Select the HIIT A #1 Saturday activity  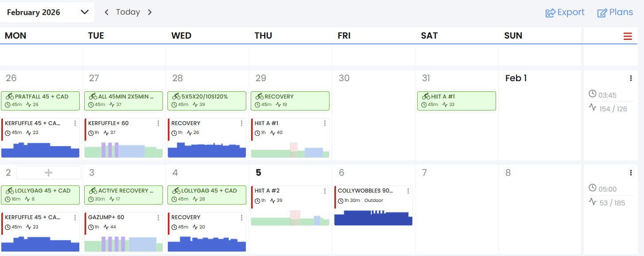[456, 101]
